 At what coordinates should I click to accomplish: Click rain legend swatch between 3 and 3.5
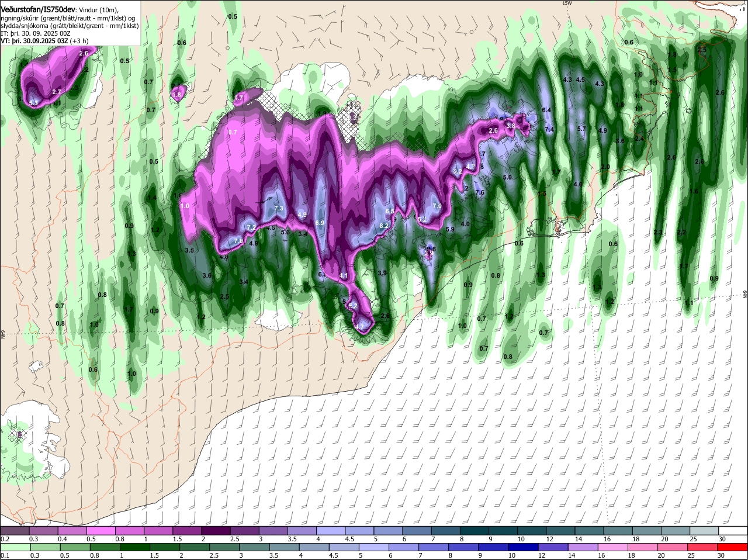(x=255, y=547)
